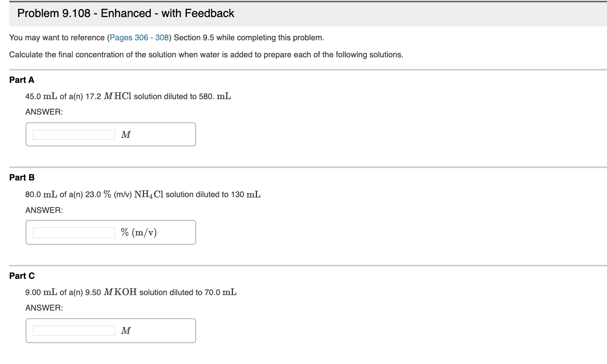Click the Part B percent answer field

(x=74, y=232)
